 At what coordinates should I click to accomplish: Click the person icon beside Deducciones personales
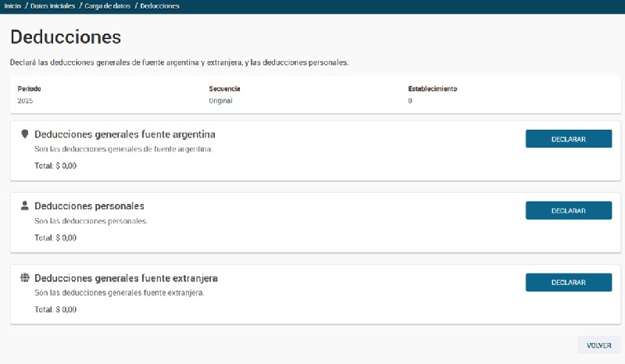click(24, 206)
